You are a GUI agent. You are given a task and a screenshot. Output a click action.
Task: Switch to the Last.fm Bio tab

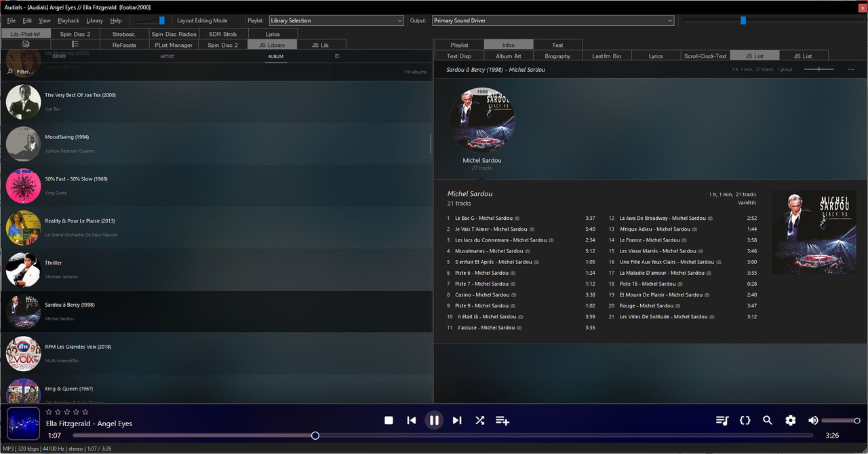pos(606,56)
